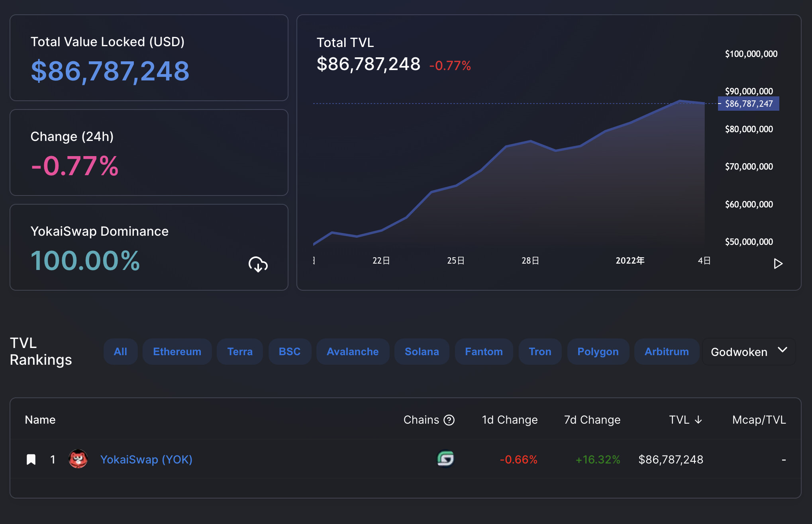Filter rankings by Ethereum
Viewport: 812px width, 524px height.
pyautogui.click(x=177, y=352)
